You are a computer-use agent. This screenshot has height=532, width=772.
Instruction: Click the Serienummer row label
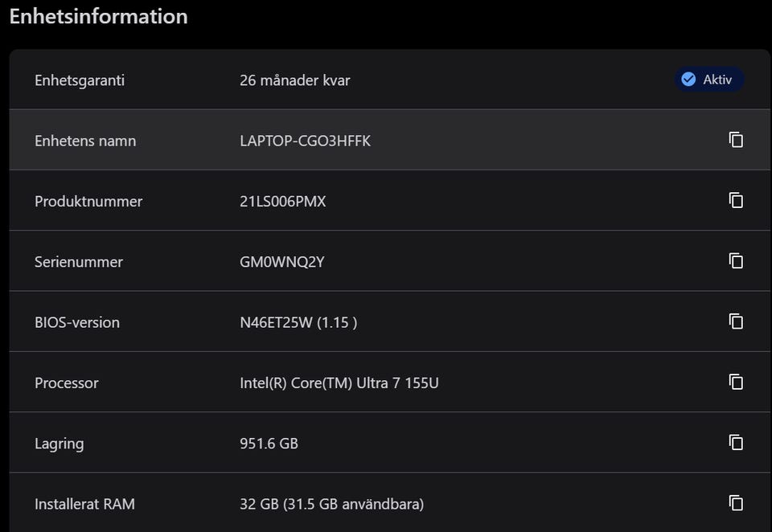pyautogui.click(x=78, y=262)
